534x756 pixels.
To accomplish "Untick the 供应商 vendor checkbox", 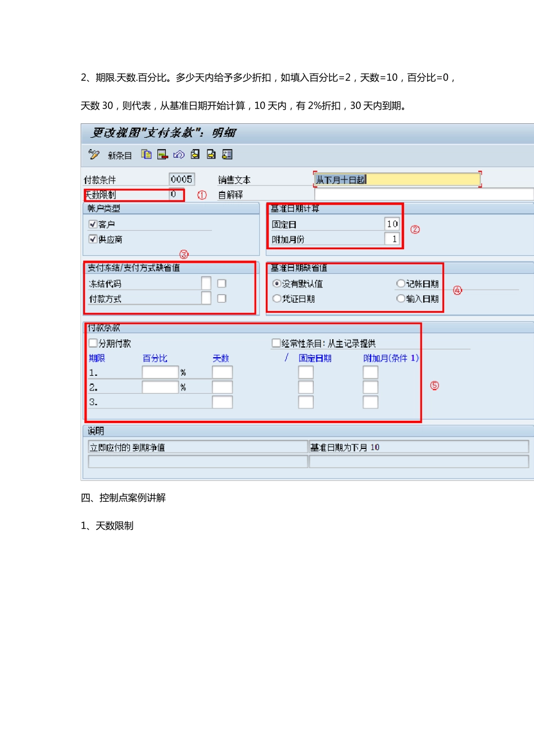I will coord(93,239).
